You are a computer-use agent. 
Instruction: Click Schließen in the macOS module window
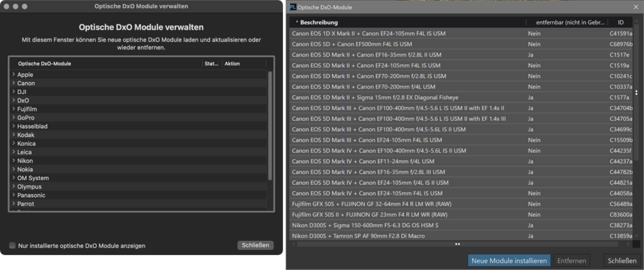click(255, 245)
